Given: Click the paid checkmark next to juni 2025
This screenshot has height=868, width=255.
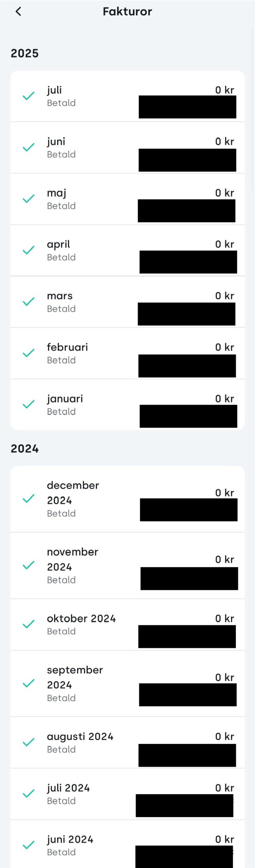Looking at the screenshot, I should click(28, 147).
